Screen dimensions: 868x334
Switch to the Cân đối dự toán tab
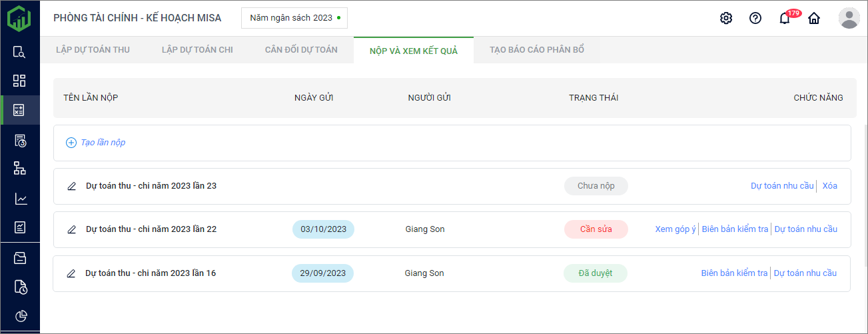[x=301, y=50]
